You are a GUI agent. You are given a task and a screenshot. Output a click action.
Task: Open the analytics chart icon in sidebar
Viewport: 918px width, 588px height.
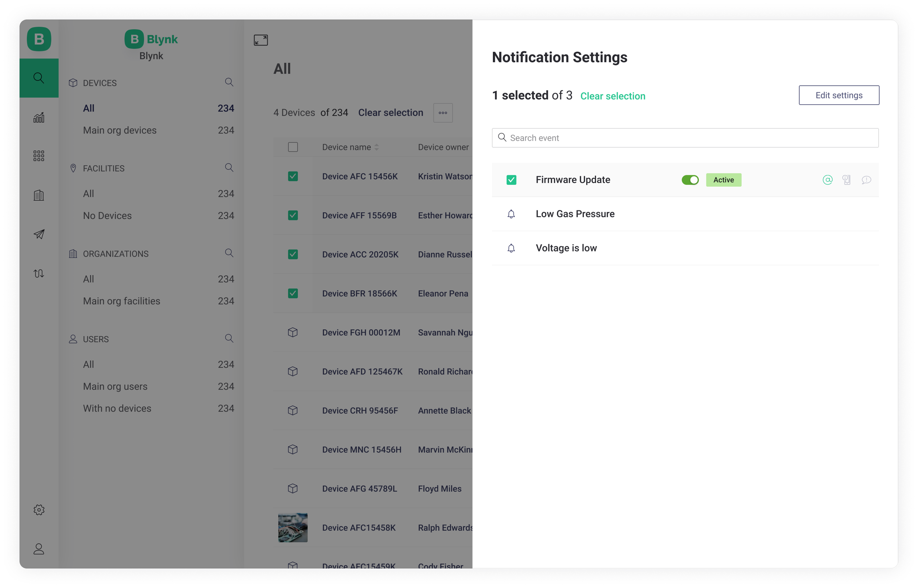pos(39,117)
